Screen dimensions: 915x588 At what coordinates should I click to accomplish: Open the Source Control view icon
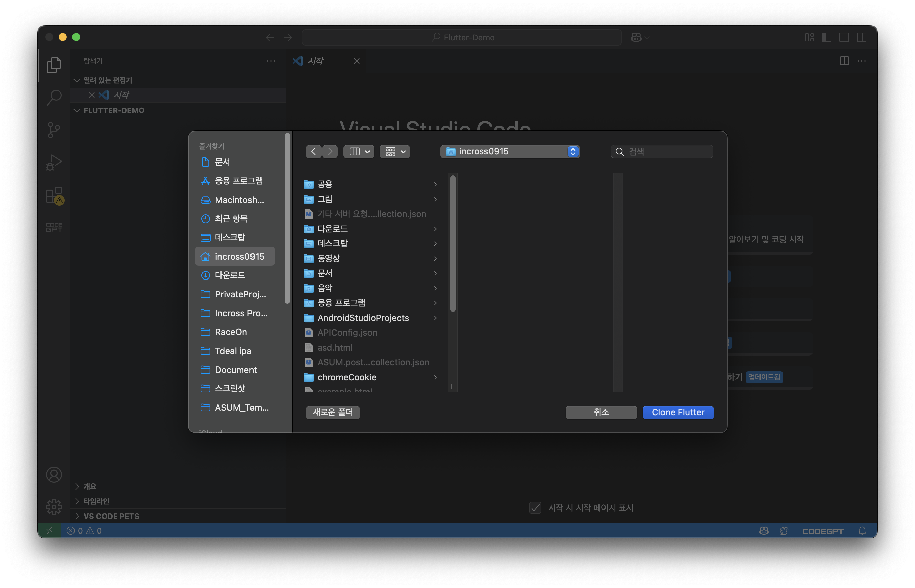[x=54, y=130]
